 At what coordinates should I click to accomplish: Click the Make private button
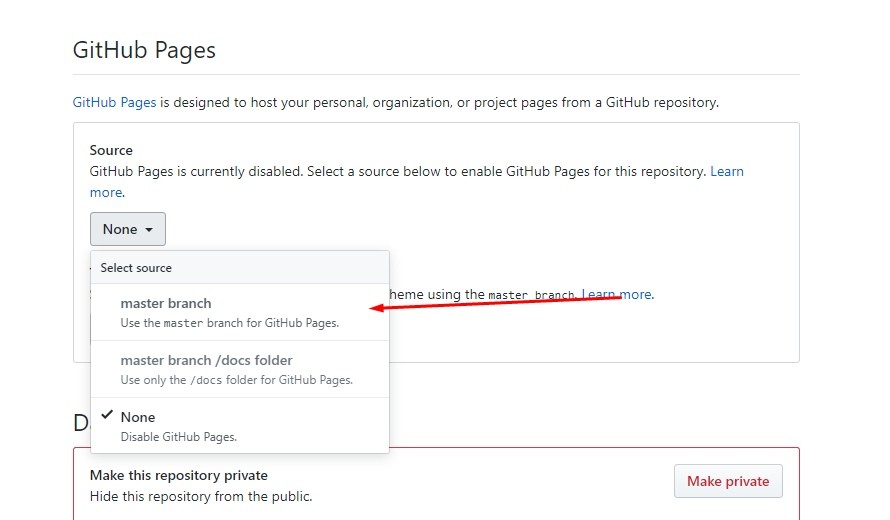click(728, 481)
